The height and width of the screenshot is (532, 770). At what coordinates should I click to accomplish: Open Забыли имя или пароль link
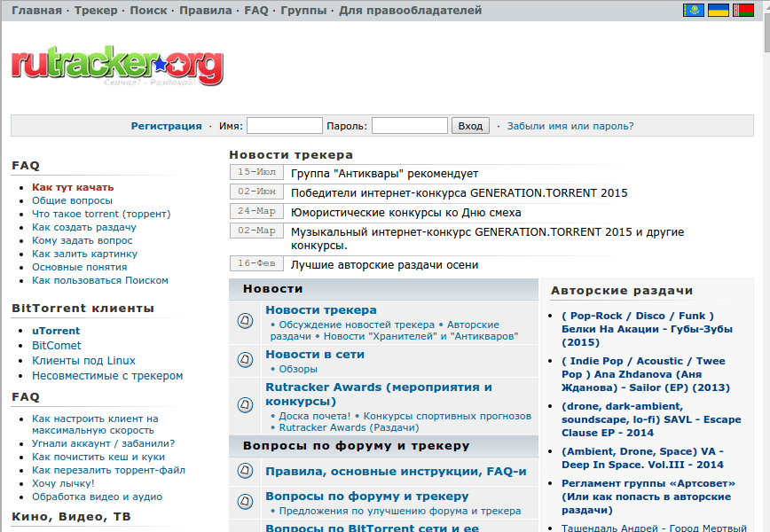(x=570, y=126)
